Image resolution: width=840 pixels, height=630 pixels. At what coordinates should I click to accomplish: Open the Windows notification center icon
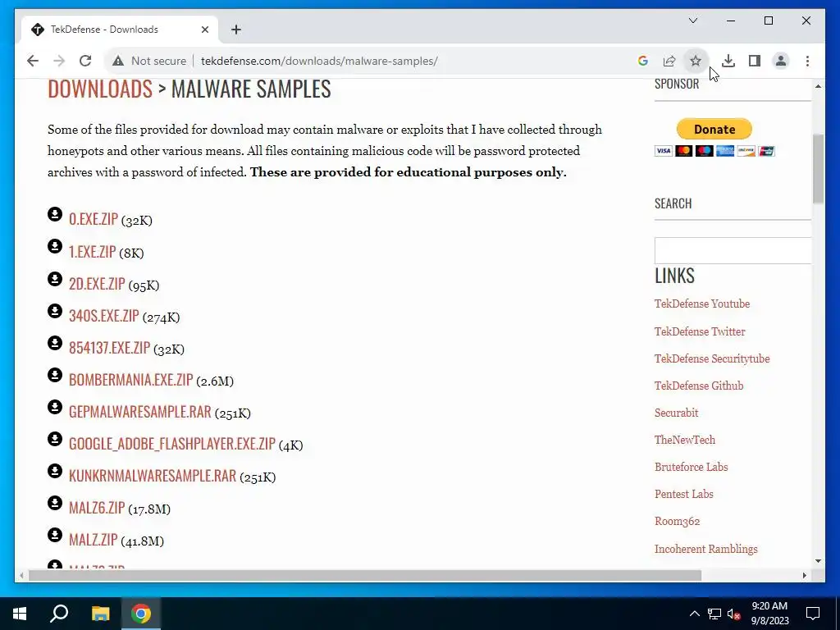click(x=813, y=614)
